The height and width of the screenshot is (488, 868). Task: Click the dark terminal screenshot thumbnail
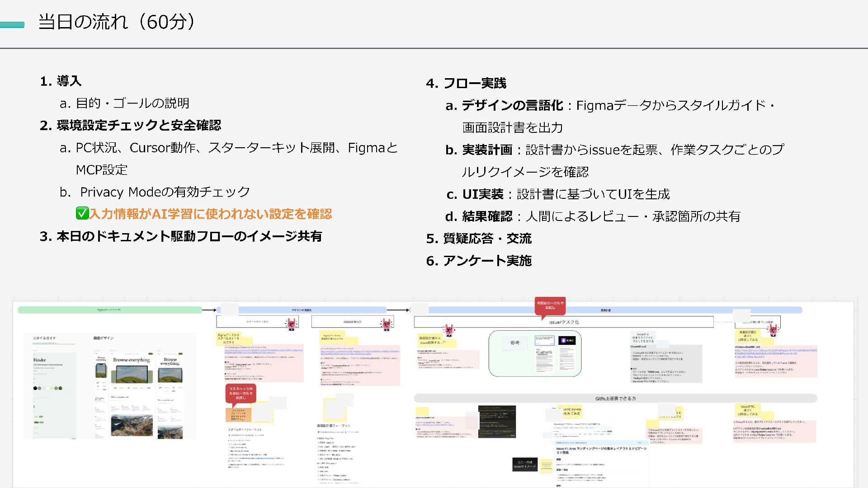[497, 422]
